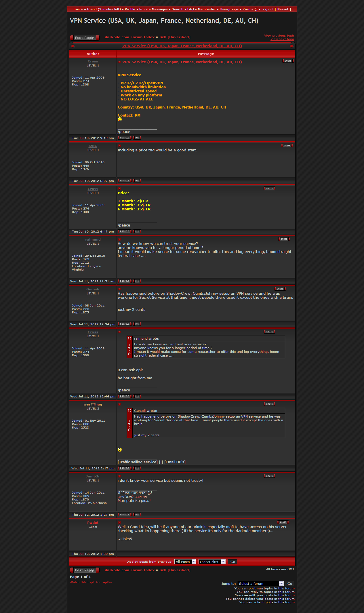Quote Genadi's ShadowCrew post
Viewport: 364px width, 613px height.
click(280, 289)
